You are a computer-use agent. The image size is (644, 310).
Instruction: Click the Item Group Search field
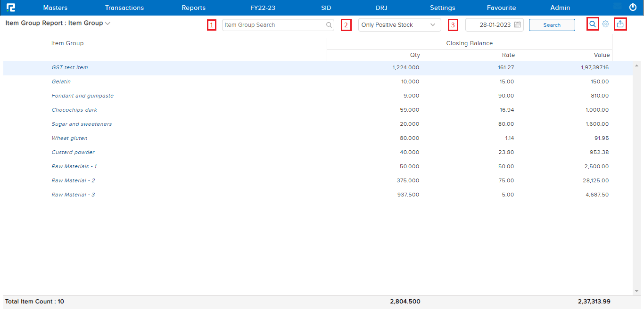click(x=273, y=25)
